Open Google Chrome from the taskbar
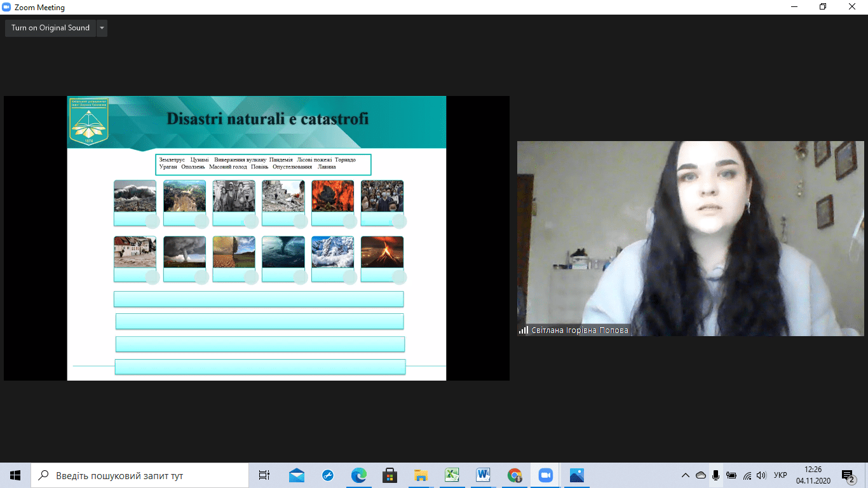This screenshot has width=868, height=488. [515, 475]
